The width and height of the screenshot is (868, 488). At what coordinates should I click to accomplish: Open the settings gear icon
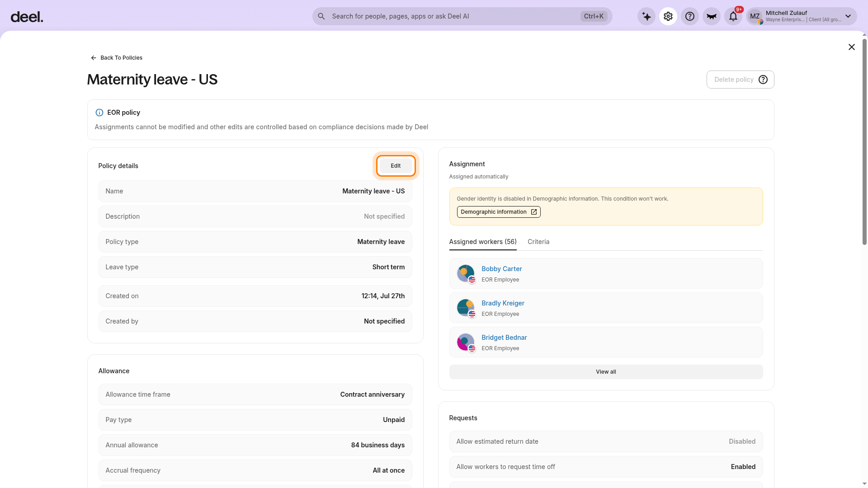[x=668, y=17]
